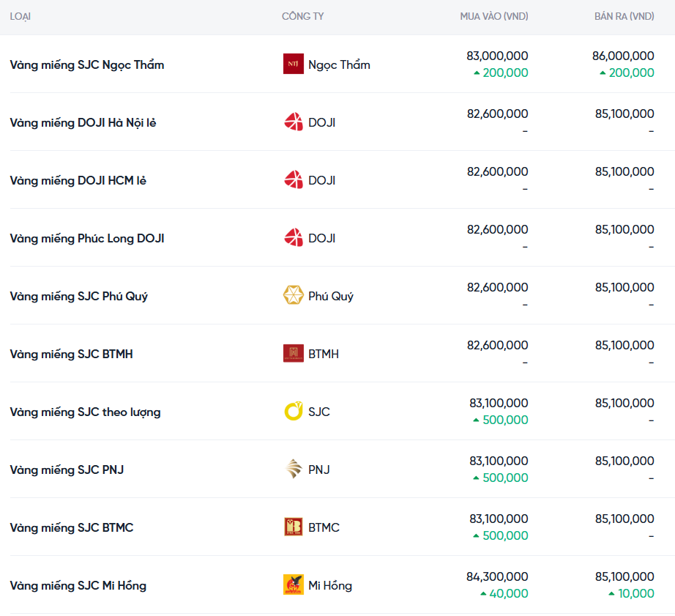
Task: Click the 83,100,000 buy price in BTMC row
Action: tap(499, 519)
